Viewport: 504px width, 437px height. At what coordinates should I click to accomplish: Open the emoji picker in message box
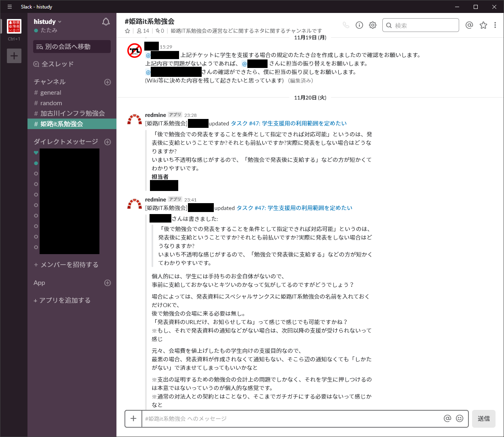pyautogui.click(x=459, y=419)
